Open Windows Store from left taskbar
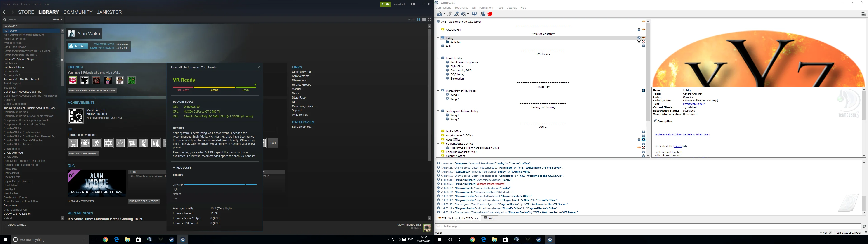 coord(139,240)
